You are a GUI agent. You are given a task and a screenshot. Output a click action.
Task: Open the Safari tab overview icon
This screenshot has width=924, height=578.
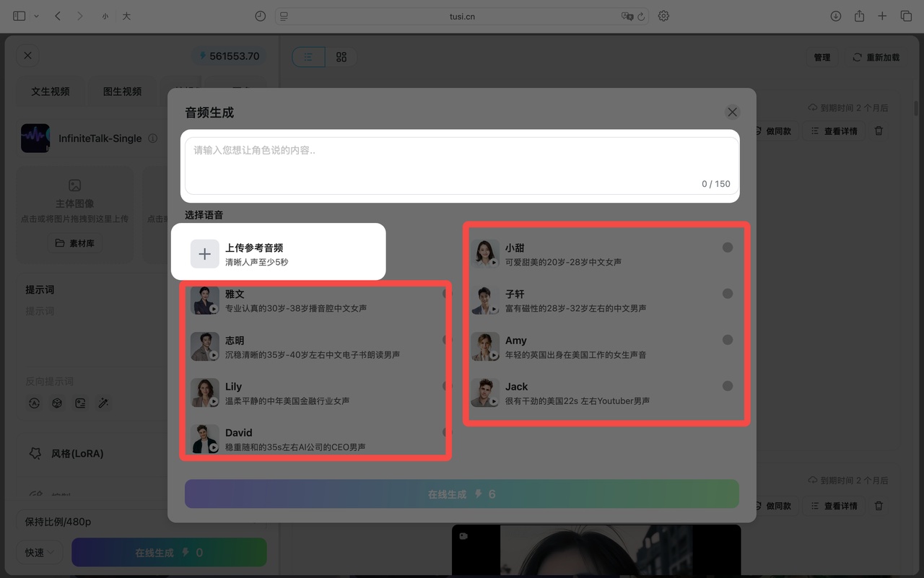coord(906,16)
